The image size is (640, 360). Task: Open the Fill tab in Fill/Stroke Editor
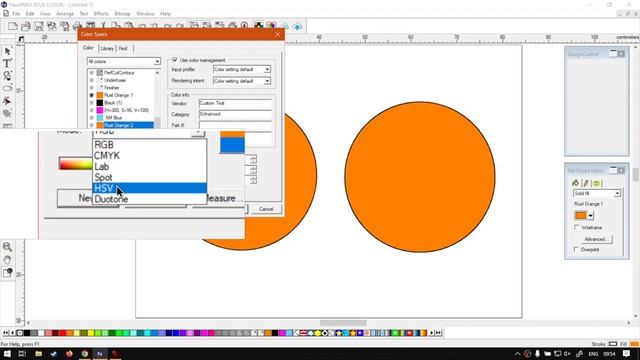tap(576, 183)
